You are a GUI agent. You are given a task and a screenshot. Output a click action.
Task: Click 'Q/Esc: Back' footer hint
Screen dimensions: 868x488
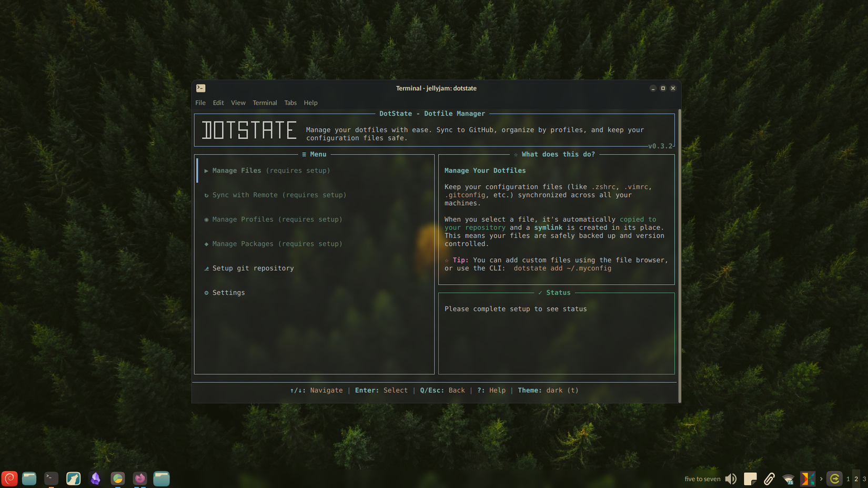(x=442, y=390)
